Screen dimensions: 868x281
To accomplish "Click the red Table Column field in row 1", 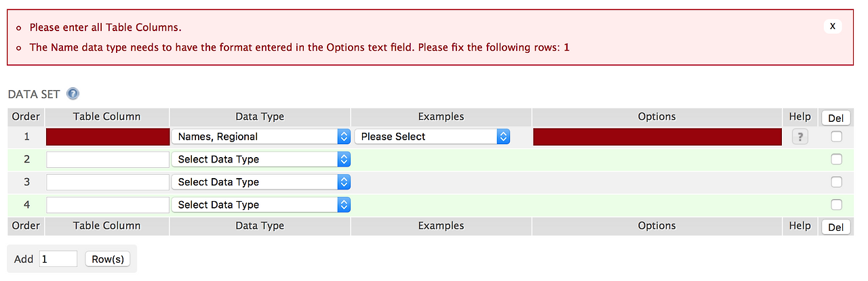I will pos(108,137).
